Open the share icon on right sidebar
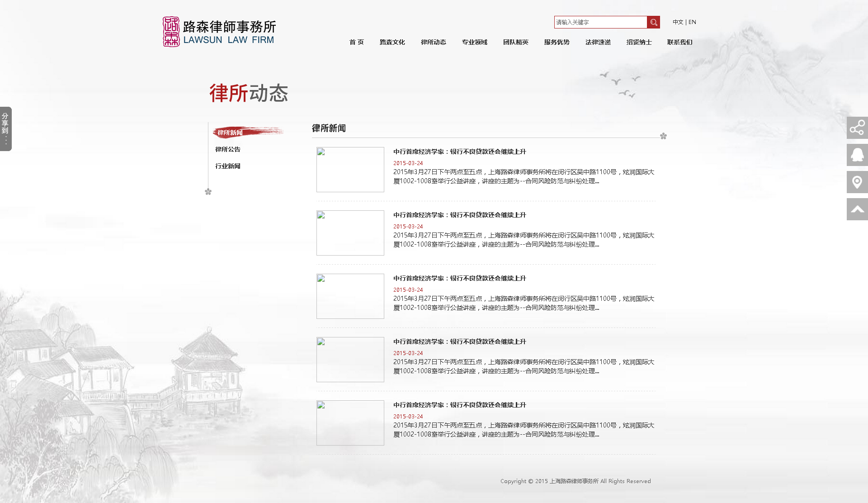868x503 pixels. (x=857, y=128)
